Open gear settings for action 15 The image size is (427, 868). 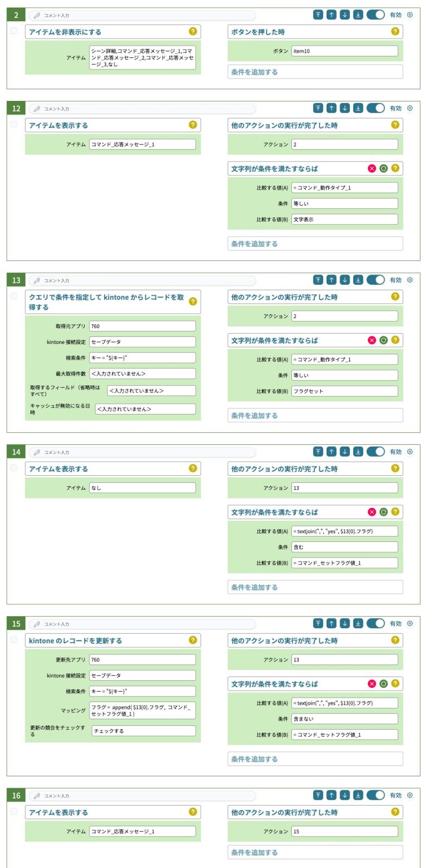click(x=410, y=623)
